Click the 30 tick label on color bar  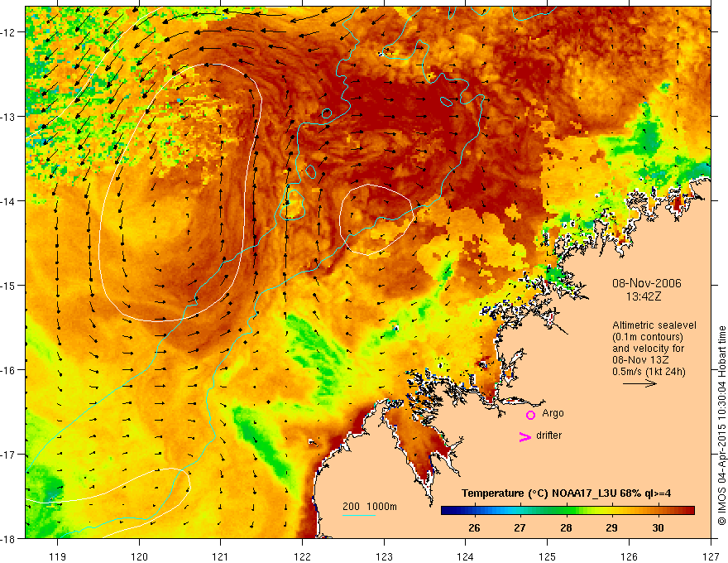[x=658, y=527]
